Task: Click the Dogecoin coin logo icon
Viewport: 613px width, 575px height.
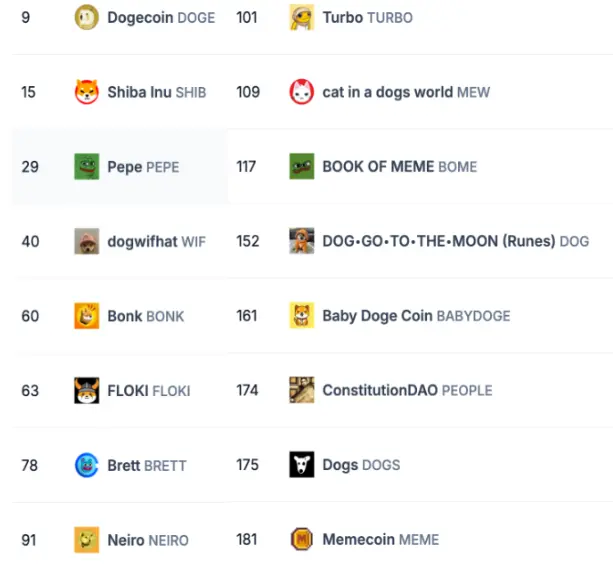Action: (87, 17)
